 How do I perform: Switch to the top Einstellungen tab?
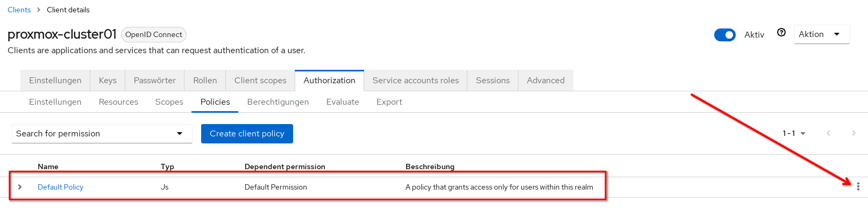point(55,81)
